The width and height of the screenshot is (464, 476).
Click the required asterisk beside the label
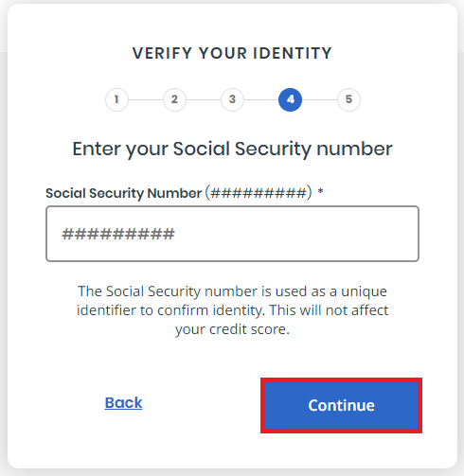coord(320,191)
